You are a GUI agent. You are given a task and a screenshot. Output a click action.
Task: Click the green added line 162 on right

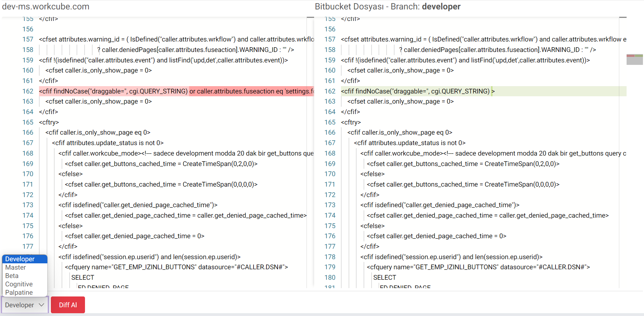pos(418,91)
